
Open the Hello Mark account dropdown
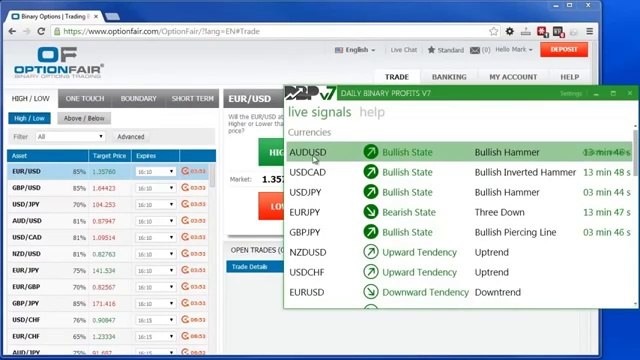pos(514,49)
